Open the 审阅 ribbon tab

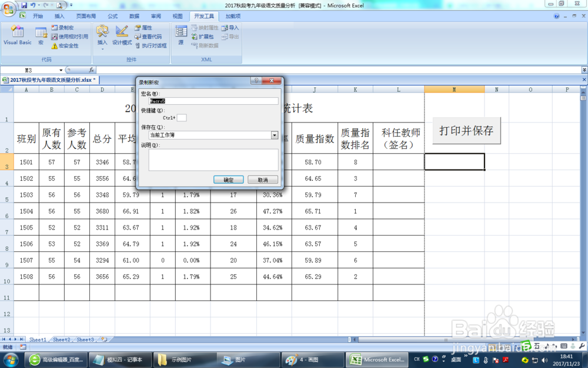(x=156, y=16)
